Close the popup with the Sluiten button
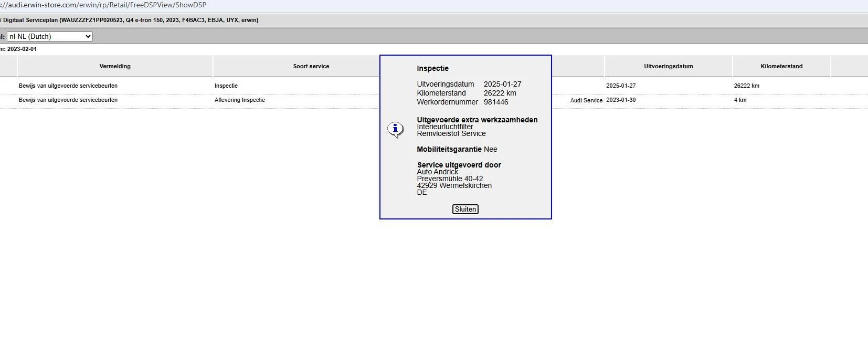Image resolution: width=868 pixels, height=346 pixels. 465,209
